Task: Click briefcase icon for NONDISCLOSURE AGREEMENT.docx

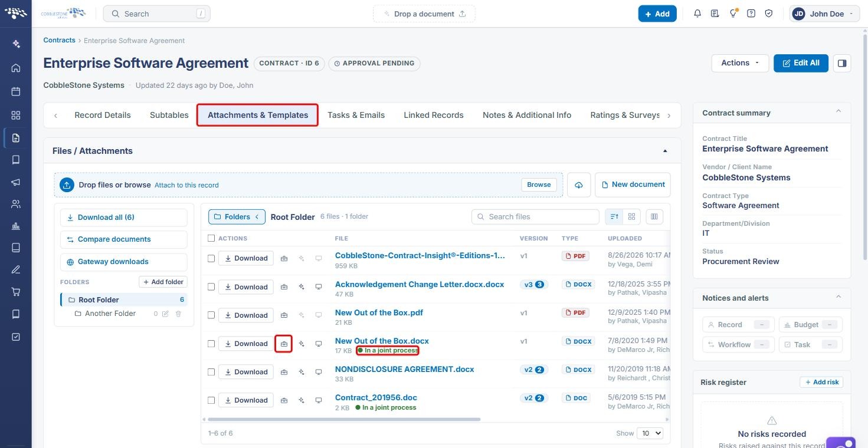Action: coord(284,372)
